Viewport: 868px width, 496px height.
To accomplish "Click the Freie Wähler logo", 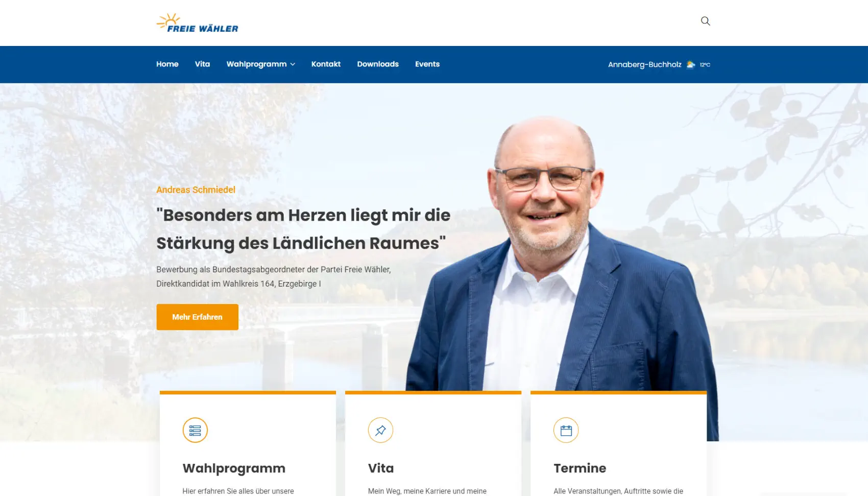I will pyautogui.click(x=197, y=23).
